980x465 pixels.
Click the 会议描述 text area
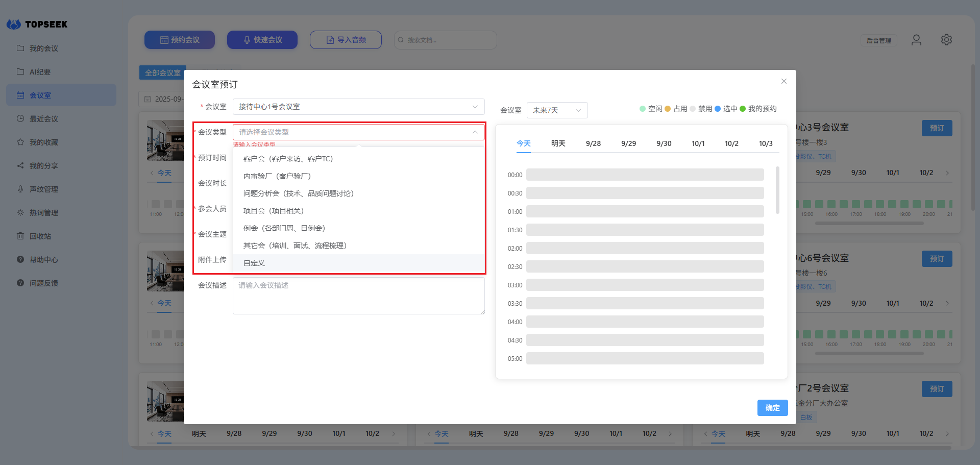coord(358,296)
